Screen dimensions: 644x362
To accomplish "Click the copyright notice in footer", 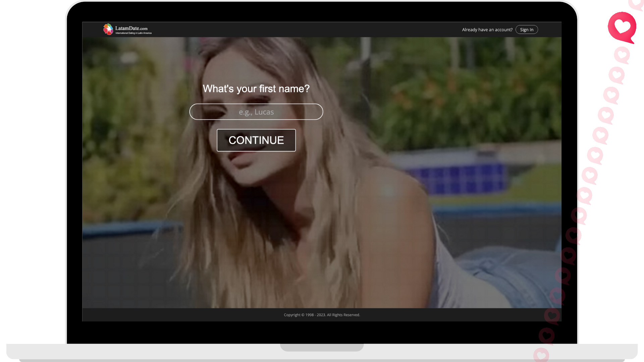I will [322, 315].
